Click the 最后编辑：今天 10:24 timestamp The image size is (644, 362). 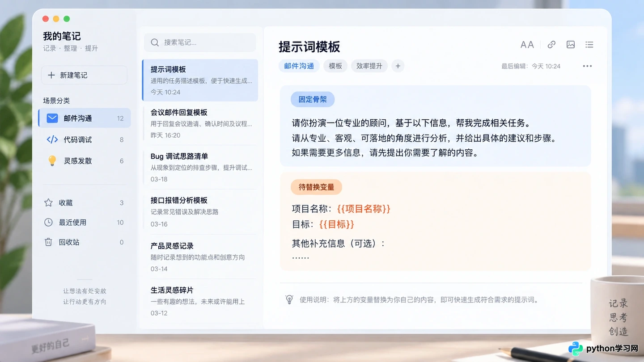click(531, 66)
